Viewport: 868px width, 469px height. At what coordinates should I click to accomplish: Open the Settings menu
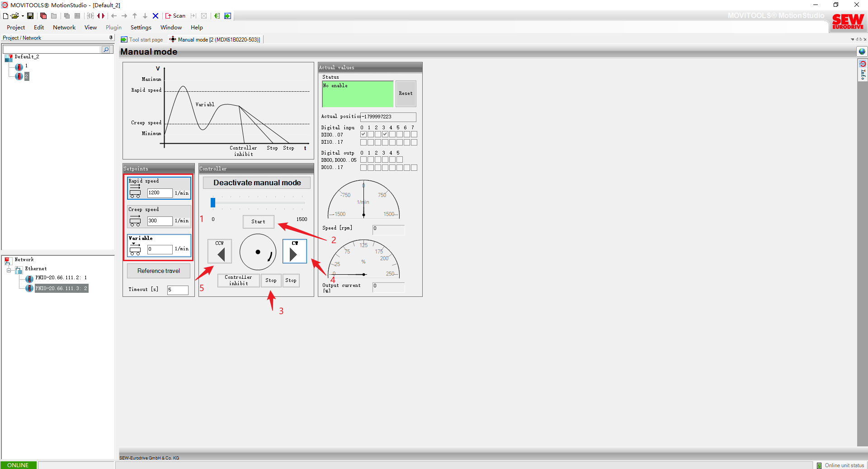click(x=141, y=28)
